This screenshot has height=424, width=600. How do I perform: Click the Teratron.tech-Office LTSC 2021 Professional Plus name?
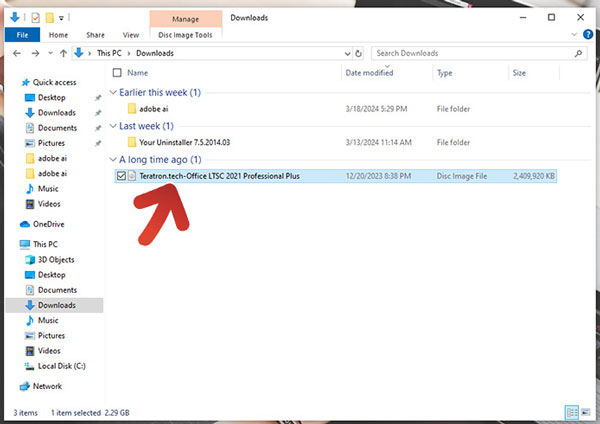pyautogui.click(x=219, y=176)
